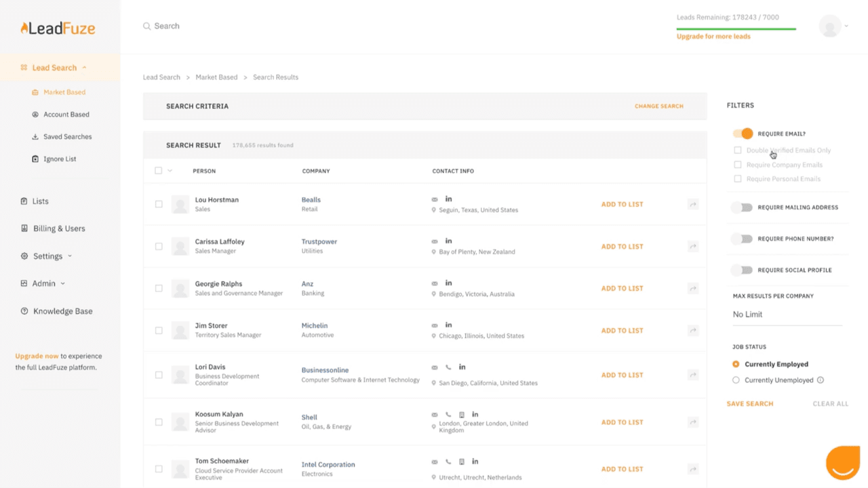The height and width of the screenshot is (488, 868).
Task: Select the Currently Unemployed radio button
Action: (736, 380)
